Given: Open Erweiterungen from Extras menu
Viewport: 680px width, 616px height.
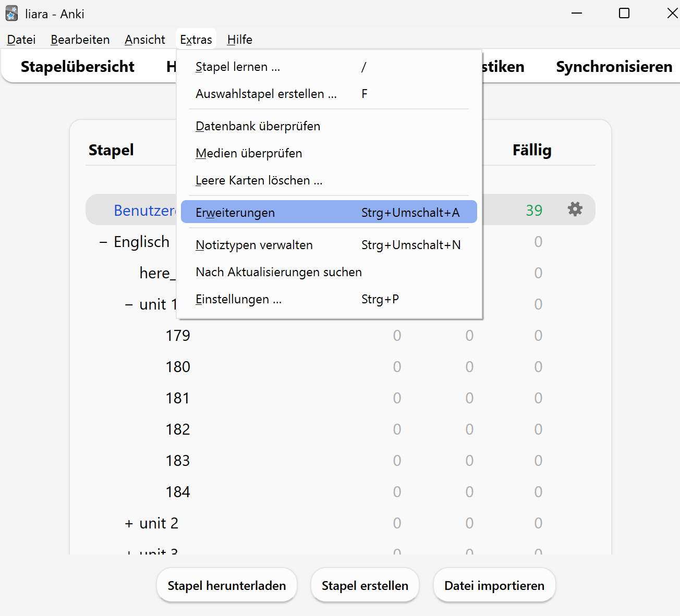Looking at the screenshot, I should (x=329, y=212).
